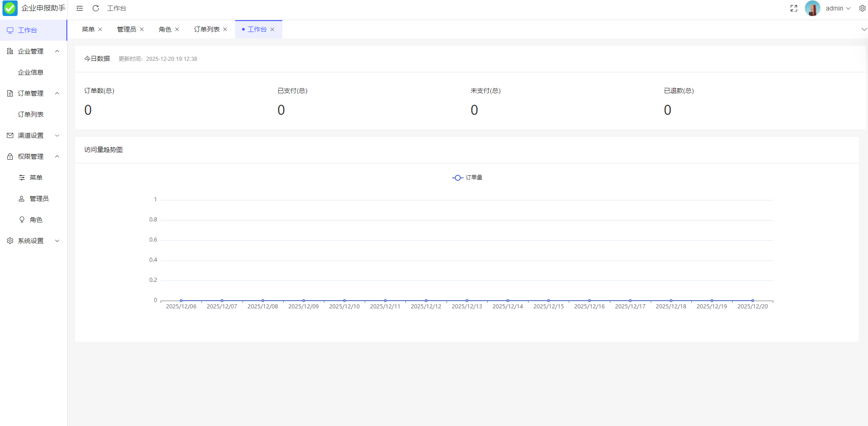Screen dimensions: 868x426
Task: Select 工作台 in the sidebar menu
Action: point(27,30)
